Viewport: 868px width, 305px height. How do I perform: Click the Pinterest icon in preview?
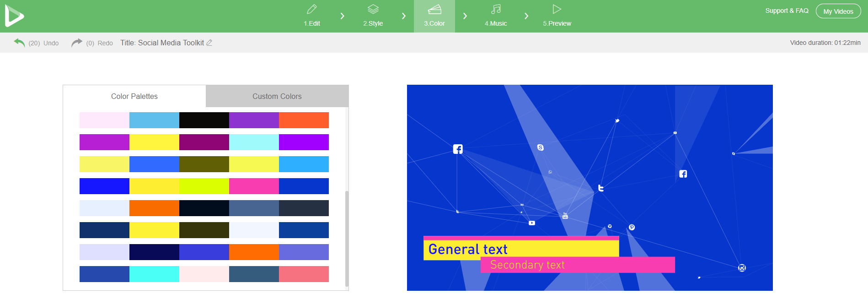632,227
